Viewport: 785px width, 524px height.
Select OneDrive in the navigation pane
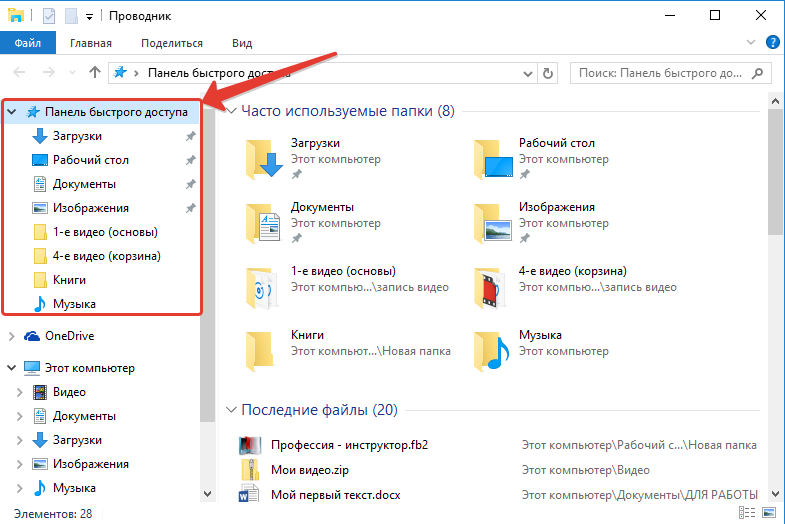70,336
